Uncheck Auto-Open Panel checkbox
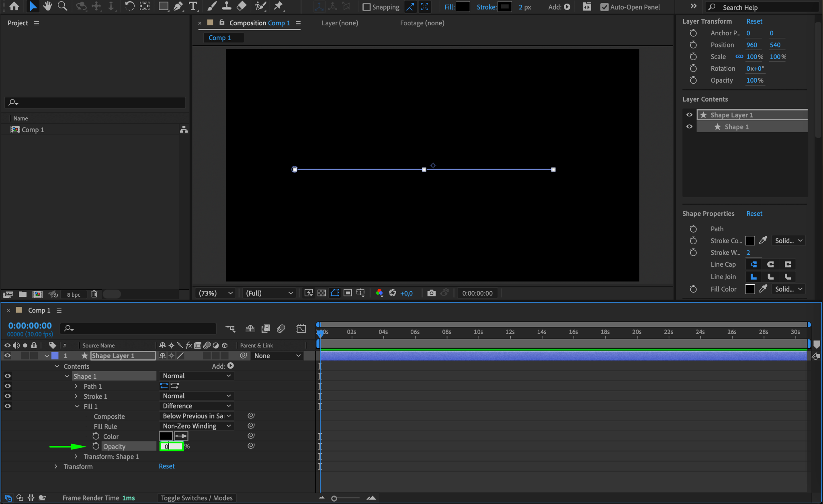823x504 pixels. point(604,7)
